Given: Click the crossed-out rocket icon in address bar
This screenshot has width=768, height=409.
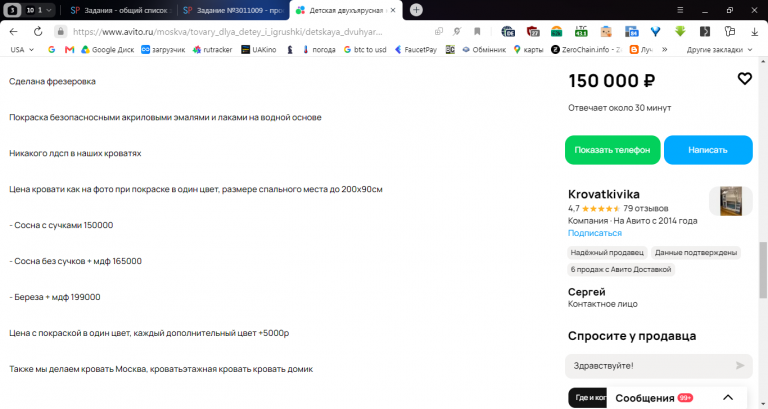Looking at the screenshot, I should click(x=457, y=31).
